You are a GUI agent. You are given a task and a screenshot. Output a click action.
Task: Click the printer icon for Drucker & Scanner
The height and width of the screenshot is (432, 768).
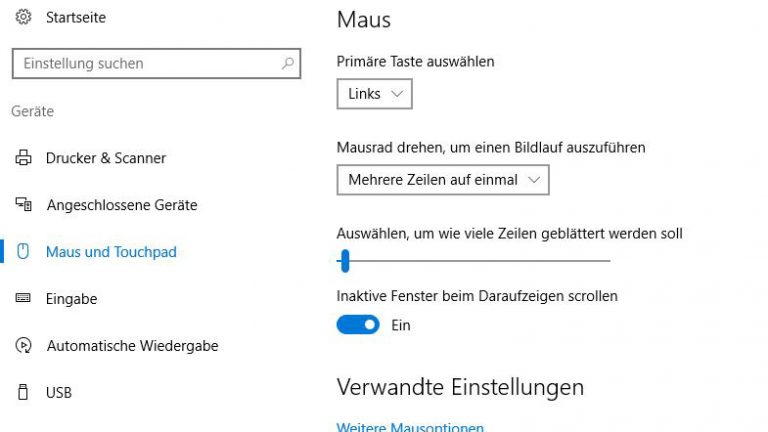coord(23,158)
